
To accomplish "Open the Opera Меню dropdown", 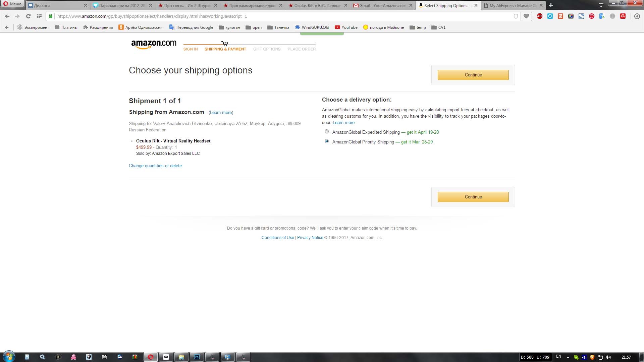I will tap(12, 4).
